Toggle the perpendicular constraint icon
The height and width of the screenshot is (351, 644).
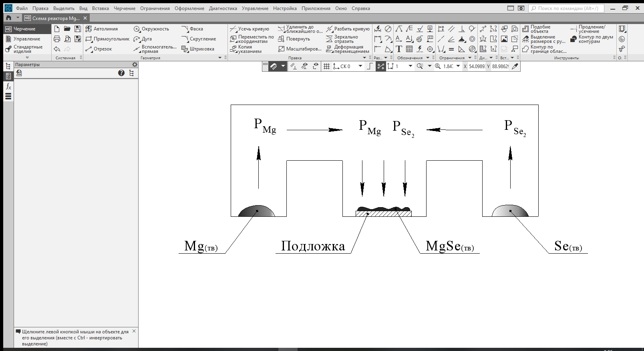click(x=462, y=29)
